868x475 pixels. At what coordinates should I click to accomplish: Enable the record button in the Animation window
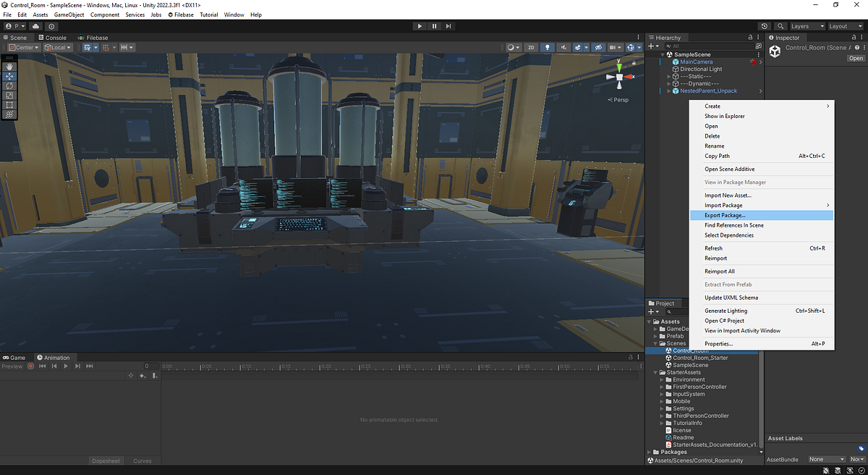(x=30, y=366)
